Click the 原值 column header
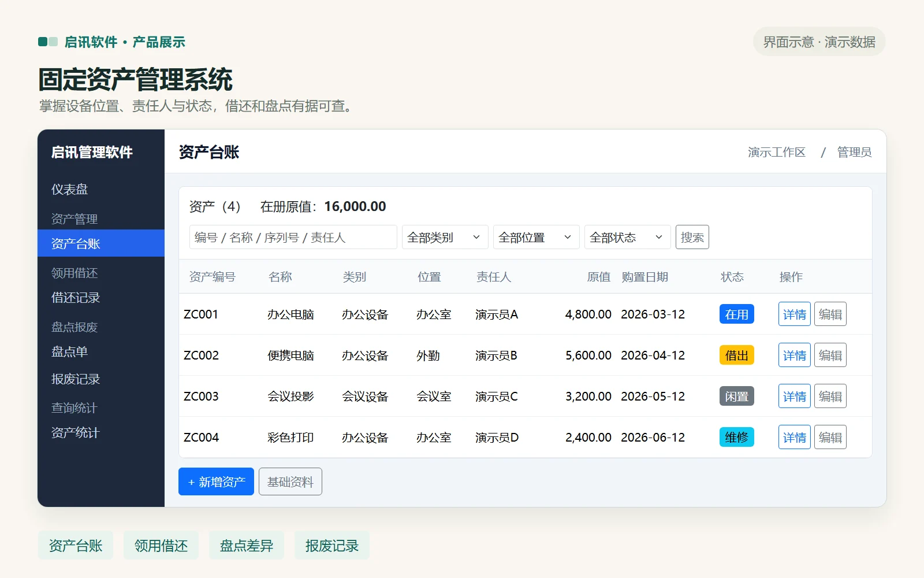Screen dimensions: 924x578 (599, 277)
